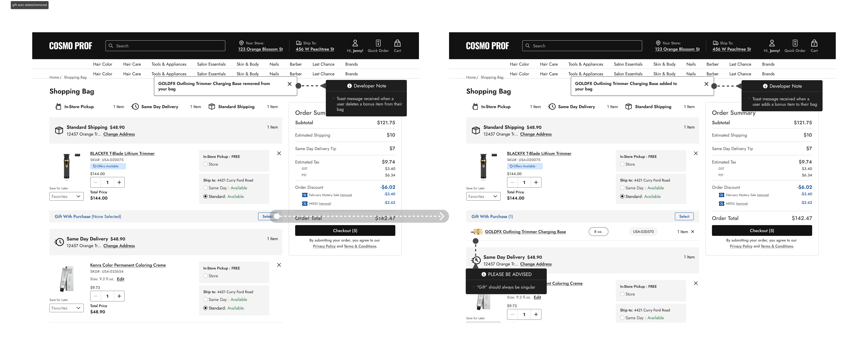The width and height of the screenshot is (868, 355).
Task: Click Your Store location pin in right mockup
Action: 658,43
